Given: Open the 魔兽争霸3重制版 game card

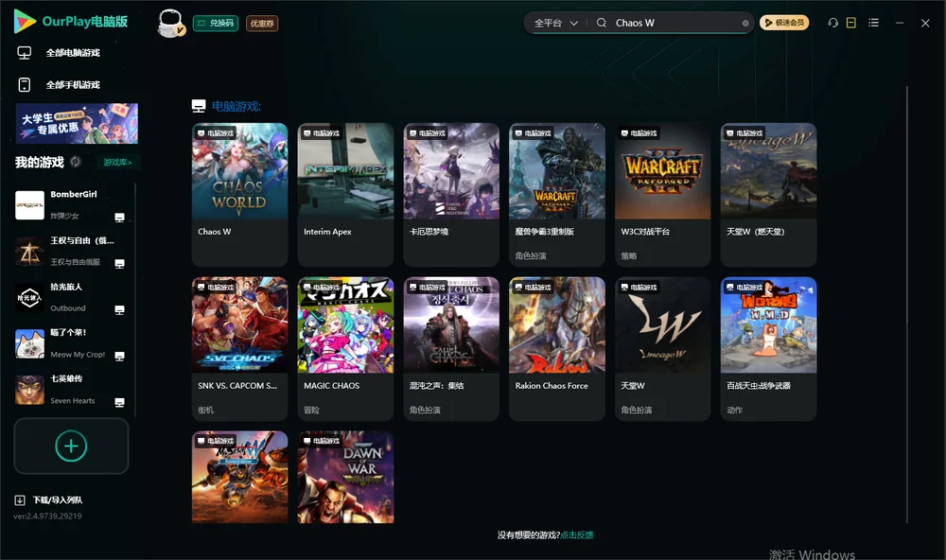Looking at the screenshot, I should pyautogui.click(x=557, y=194).
